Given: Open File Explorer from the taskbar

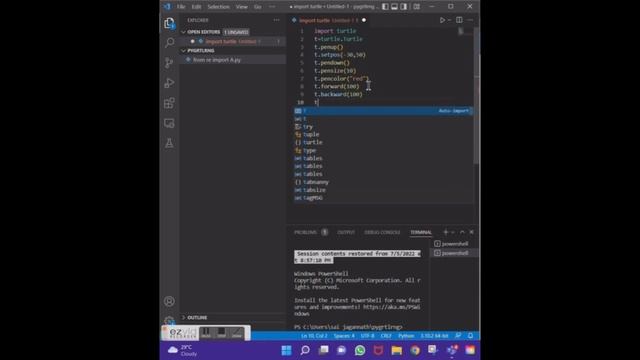Looking at the screenshot, I should point(396,350).
